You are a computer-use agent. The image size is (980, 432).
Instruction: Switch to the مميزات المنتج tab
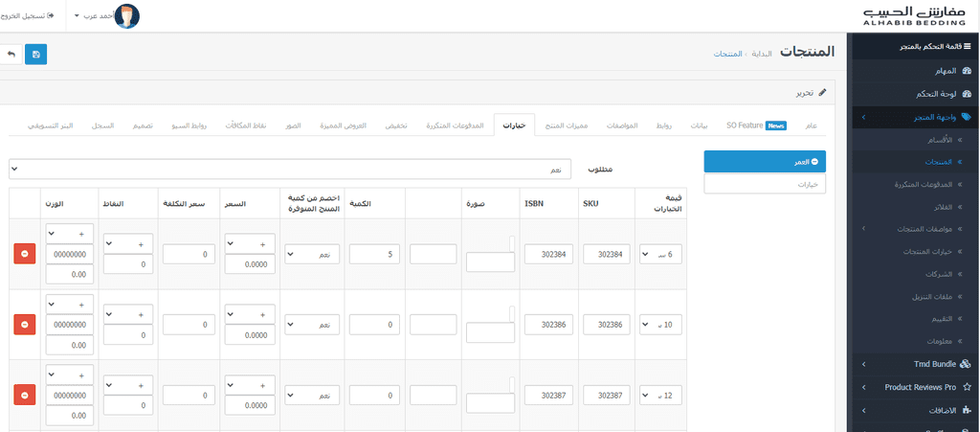(565, 125)
